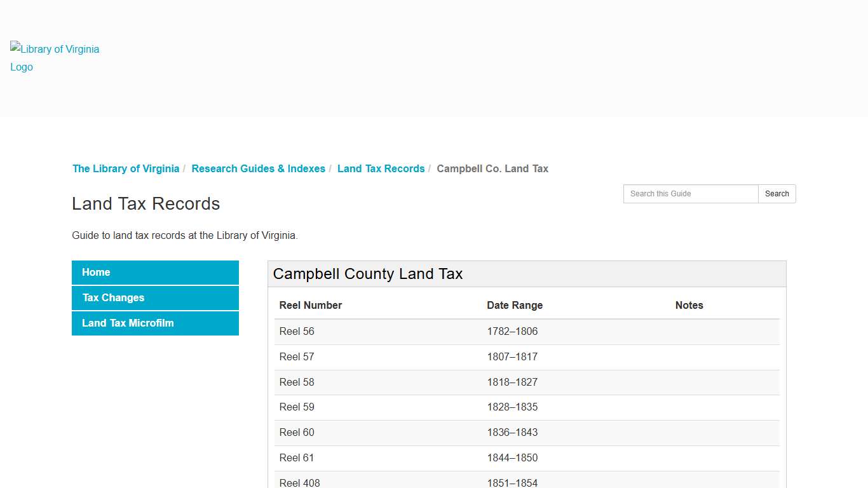Click the Land Tax Records page title
Image resolution: width=868 pixels, height=488 pixels.
(x=146, y=203)
